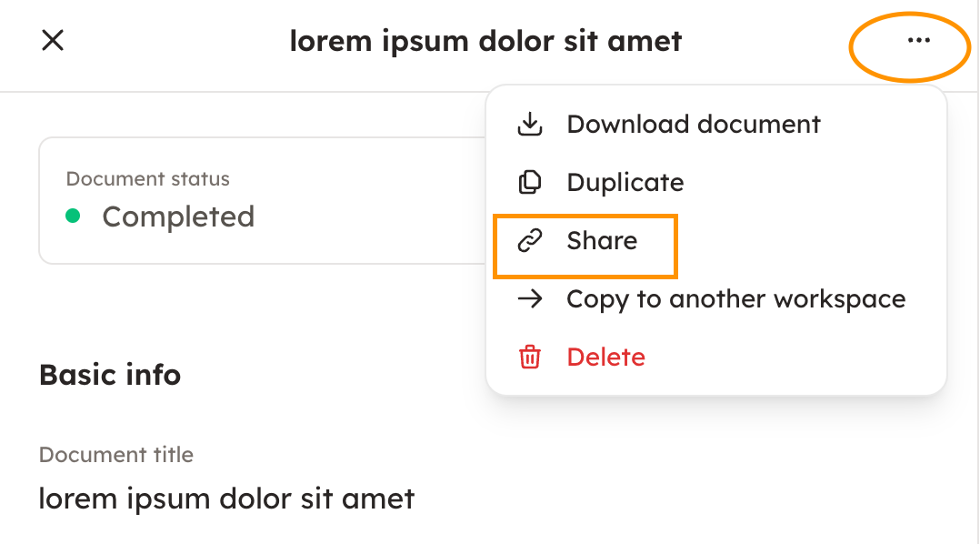Choose the Duplicate menu option text
The image size is (980, 544).
coord(625,183)
